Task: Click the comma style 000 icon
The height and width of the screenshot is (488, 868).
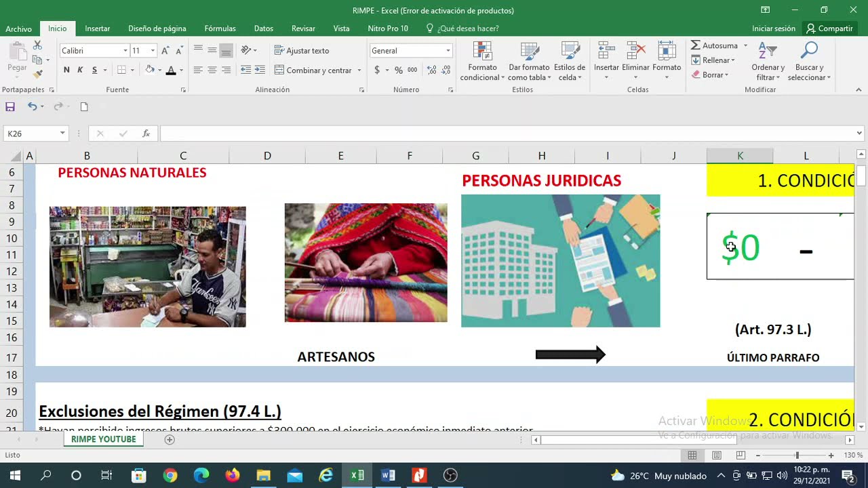Action: pyautogui.click(x=412, y=70)
